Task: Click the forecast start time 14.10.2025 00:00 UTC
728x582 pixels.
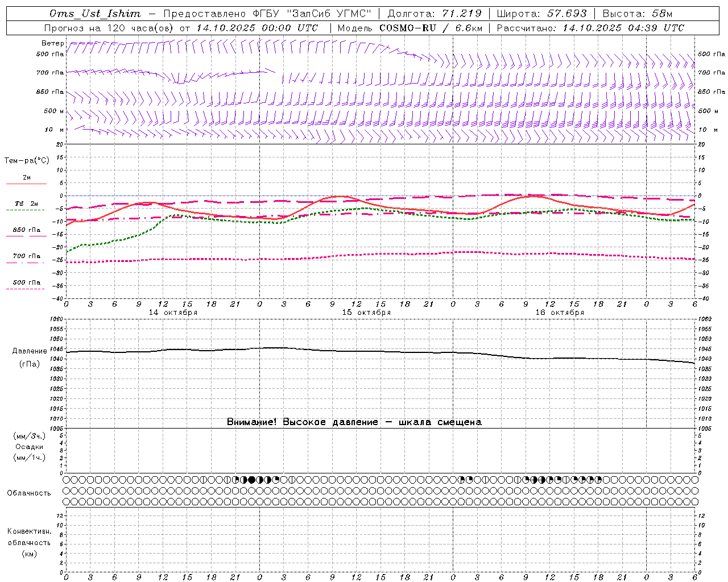Action: 257,28
